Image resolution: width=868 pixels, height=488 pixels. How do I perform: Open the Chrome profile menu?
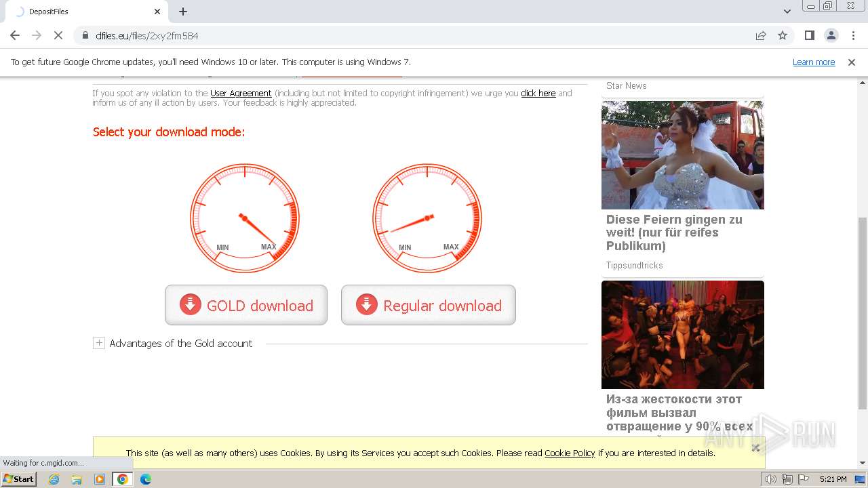point(831,35)
